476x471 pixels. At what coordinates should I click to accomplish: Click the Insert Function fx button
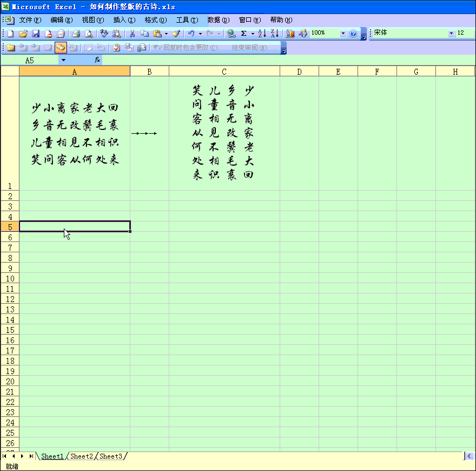97,60
